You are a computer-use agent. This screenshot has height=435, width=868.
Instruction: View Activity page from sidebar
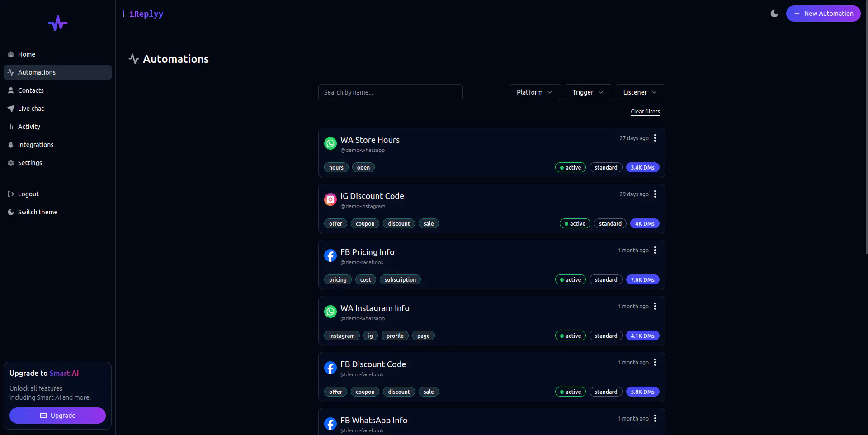(x=57, y=127)
